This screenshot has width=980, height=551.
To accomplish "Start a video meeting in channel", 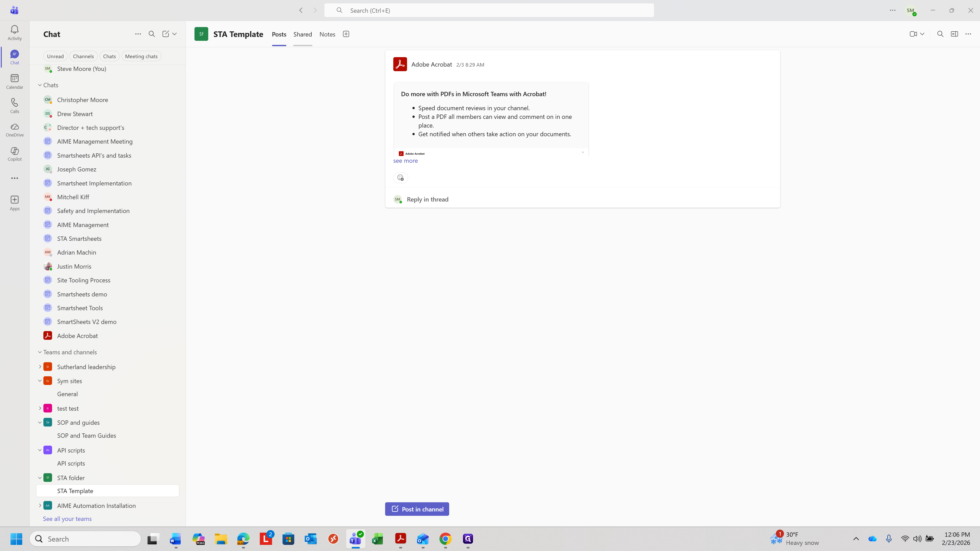I will tap(913, 34).
